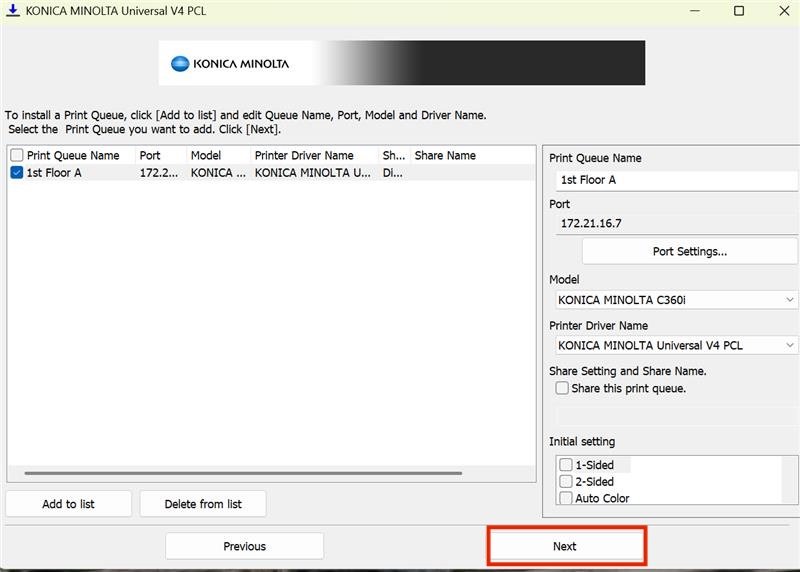
Task: Click the installer icon in title bar
Action: [13, 11]
